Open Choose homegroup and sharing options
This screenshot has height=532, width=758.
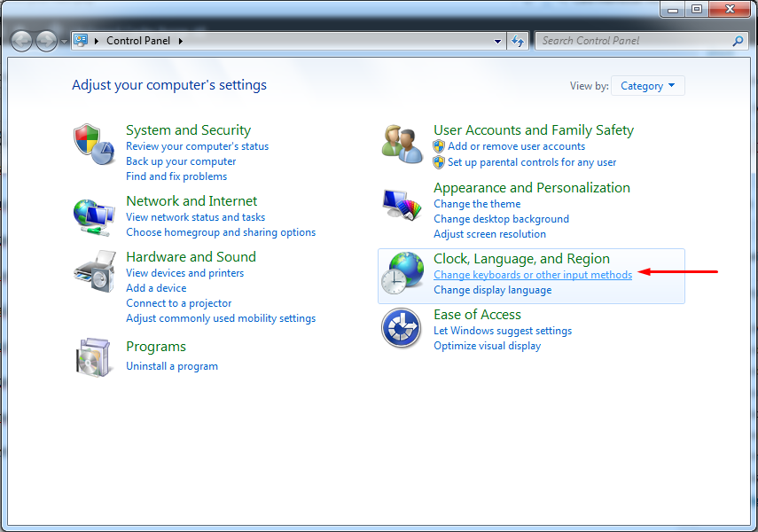pos(221,232)
